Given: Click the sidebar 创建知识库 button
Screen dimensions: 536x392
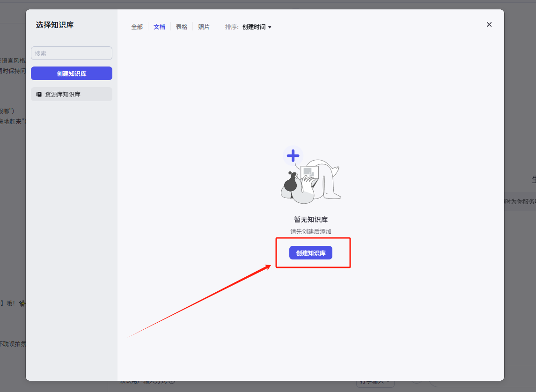Looking at the screenshot, I should 72,74.
